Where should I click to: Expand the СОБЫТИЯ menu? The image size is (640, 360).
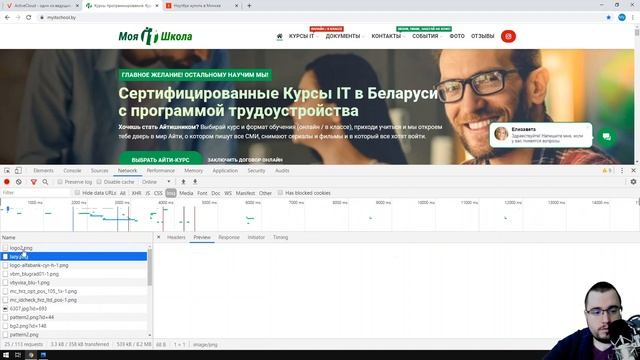tap(427, 36)
